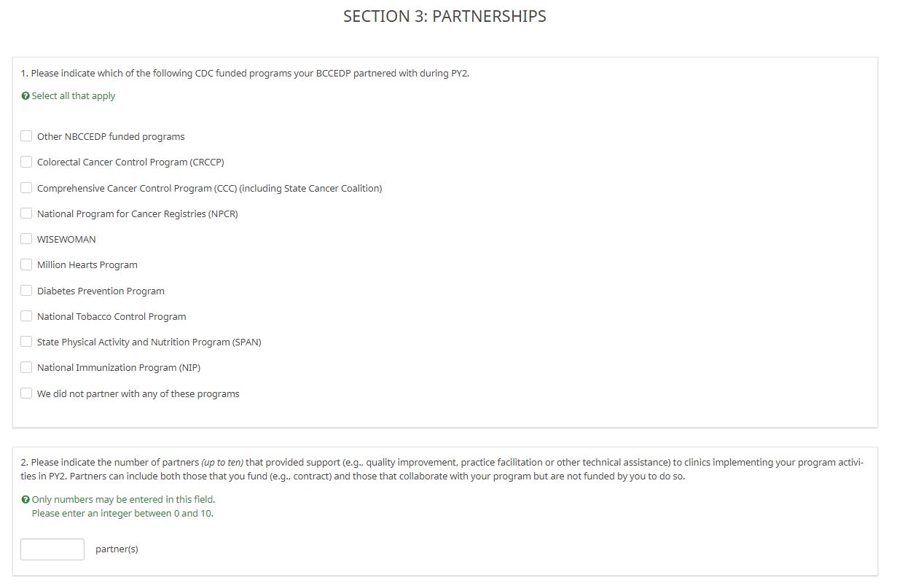Check the National Tobacco Control Program box
This screenshot has width=897, height=588.
point(26,316)
